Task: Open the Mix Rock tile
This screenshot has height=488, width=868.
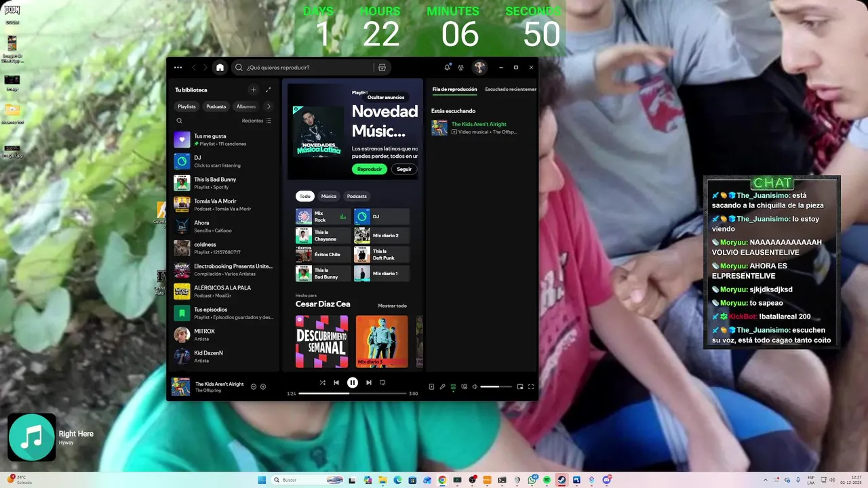Action: point(323,216)
